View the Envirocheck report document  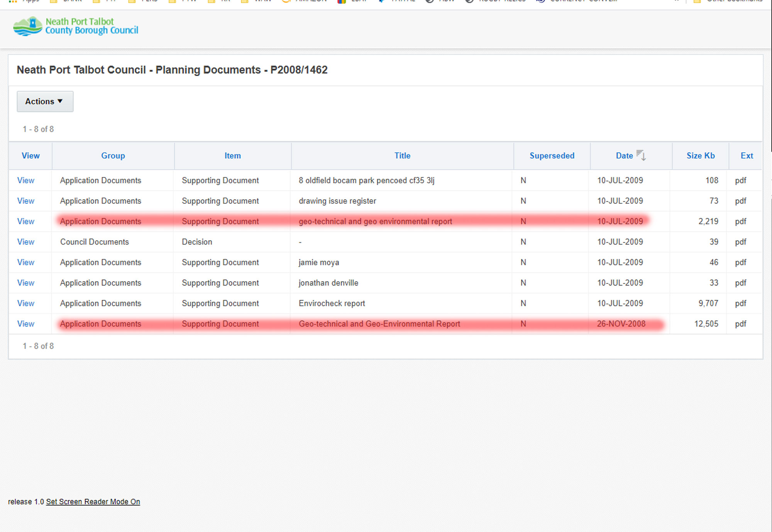click(26, 303)
